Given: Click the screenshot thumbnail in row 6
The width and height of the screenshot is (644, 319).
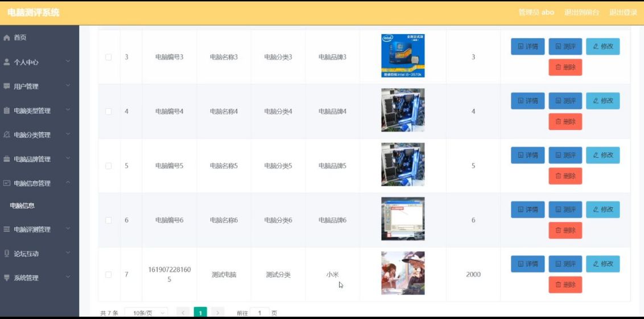Looking at the screenshot, I should coord(403,219).
